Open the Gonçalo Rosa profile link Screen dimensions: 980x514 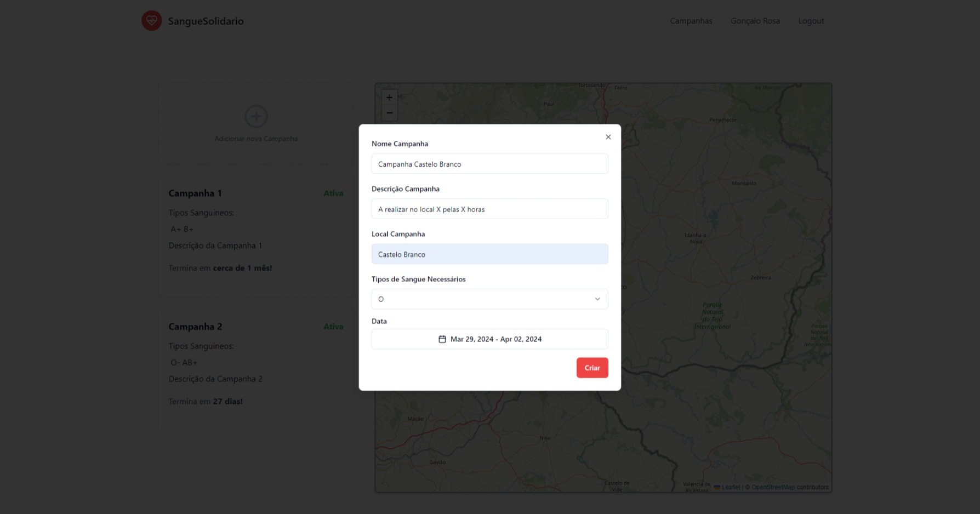(755, 21)
